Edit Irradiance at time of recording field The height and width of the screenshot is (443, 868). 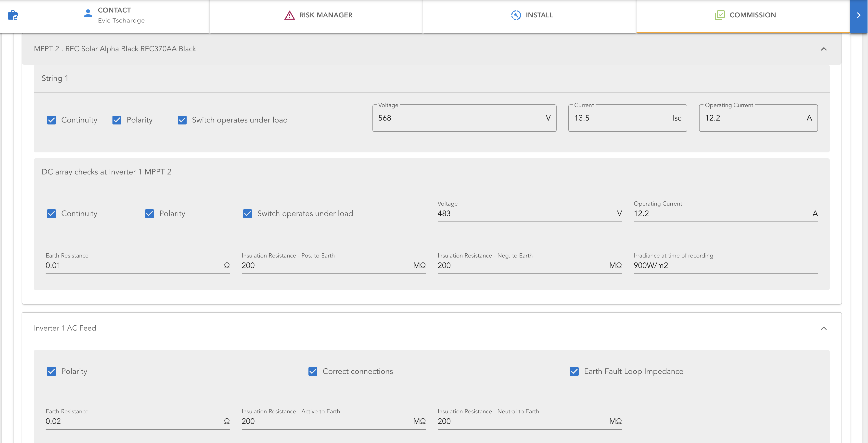tap(726, 265)
